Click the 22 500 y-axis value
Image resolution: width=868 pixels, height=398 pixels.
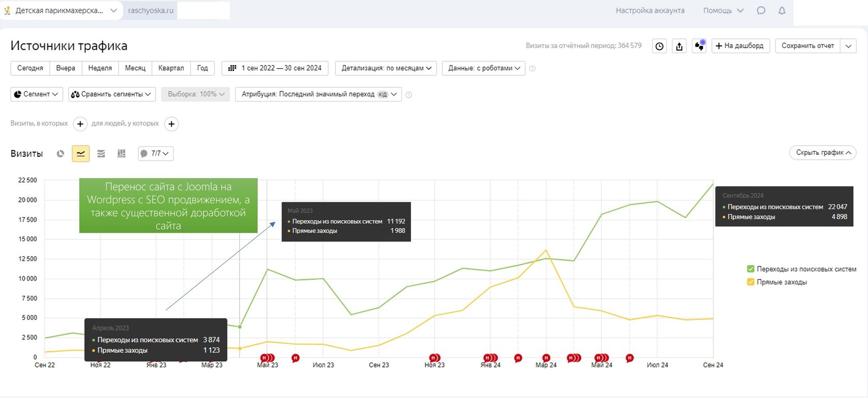click(x=27, y=180)
